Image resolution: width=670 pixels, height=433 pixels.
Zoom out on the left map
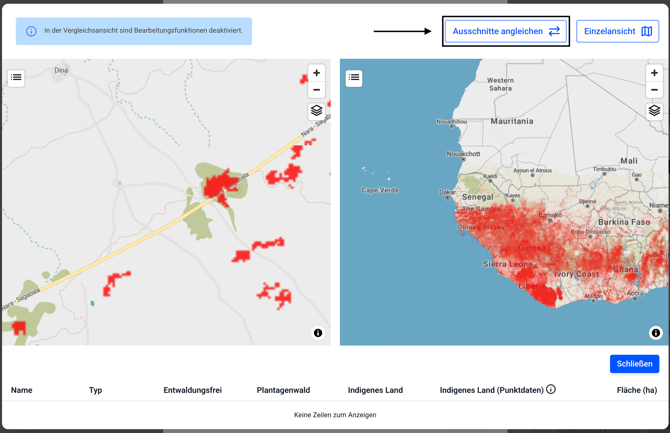pyautogui.click(x=316, y=90)
